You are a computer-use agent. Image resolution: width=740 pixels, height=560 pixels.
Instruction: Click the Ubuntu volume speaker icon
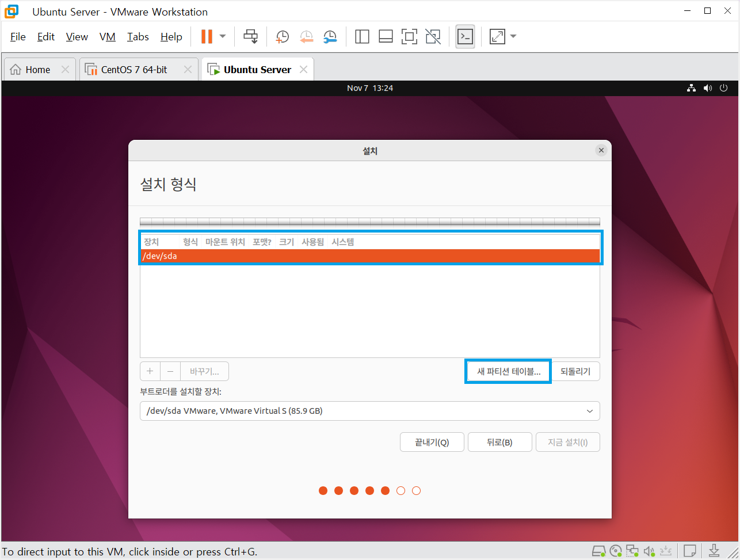708,88
